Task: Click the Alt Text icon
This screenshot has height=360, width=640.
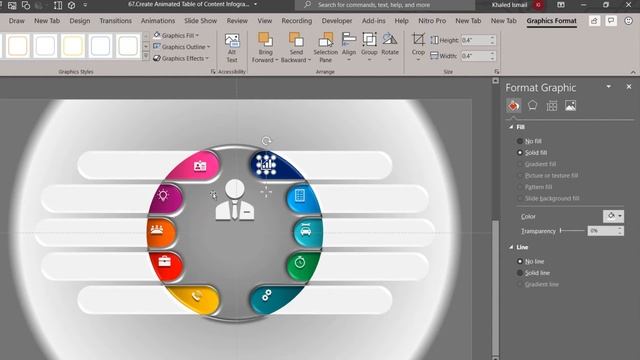Action: click(x=232, y=48)
